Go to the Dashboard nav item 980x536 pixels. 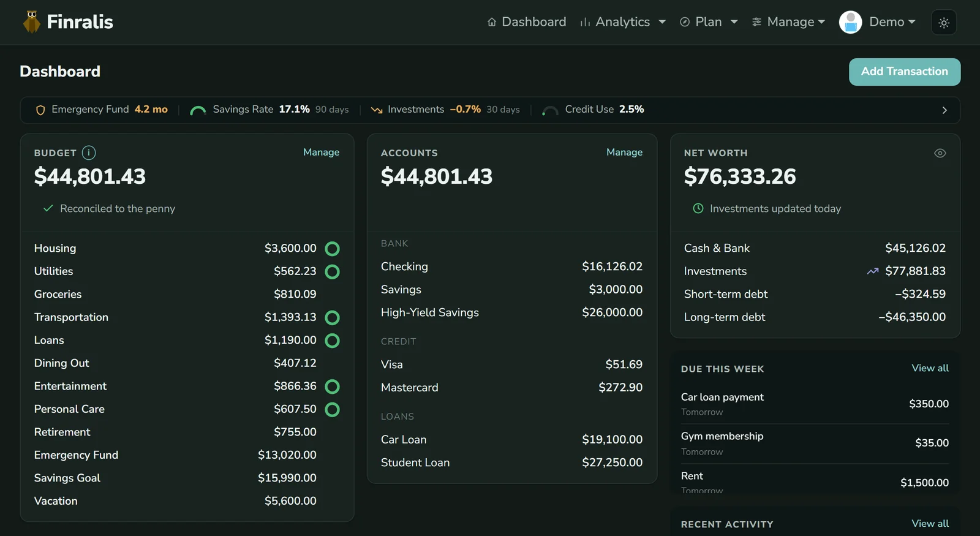coord(527,22)
